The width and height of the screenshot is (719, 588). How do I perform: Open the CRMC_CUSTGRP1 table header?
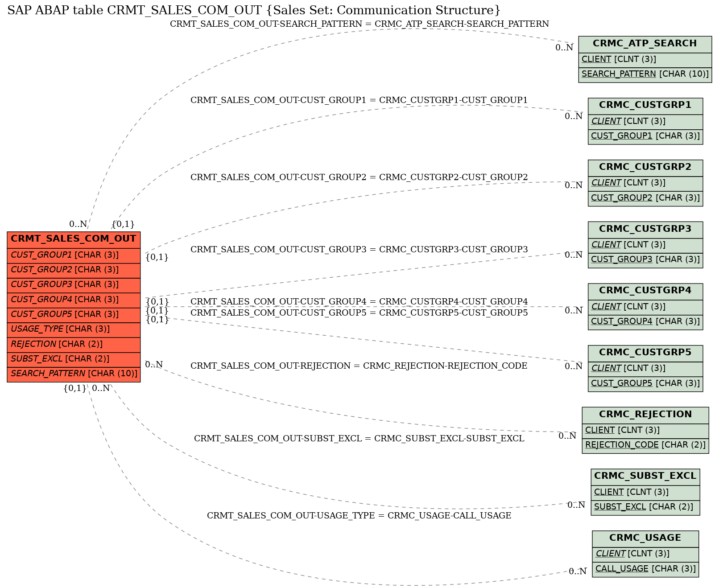645,106
